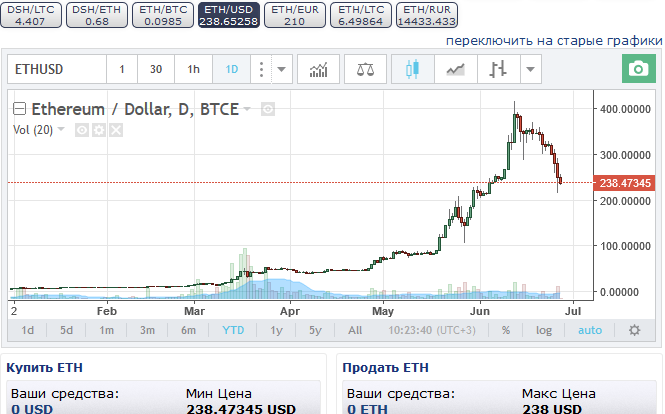Viewport: 665px width, 414px height.
Task: Open dropdown next to Ethereum / Dollar title
Action: coord(247,109)
